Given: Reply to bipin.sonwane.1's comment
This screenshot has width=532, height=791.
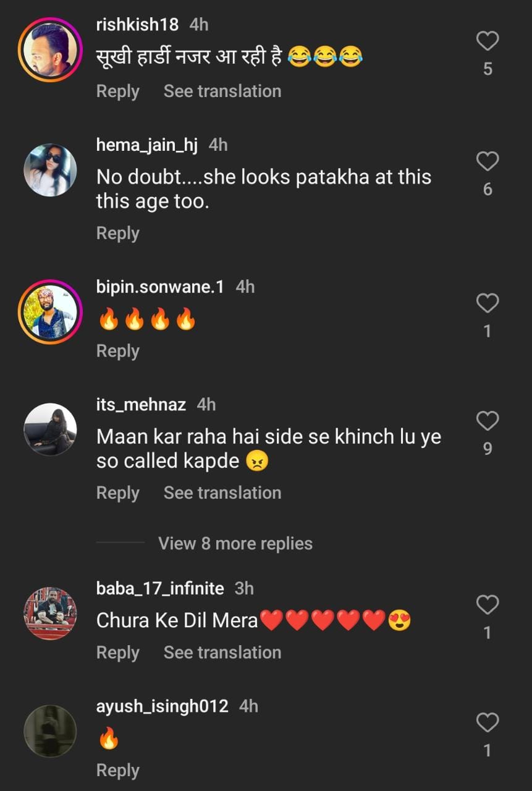Looking at the screenshot, I should 118,350.
